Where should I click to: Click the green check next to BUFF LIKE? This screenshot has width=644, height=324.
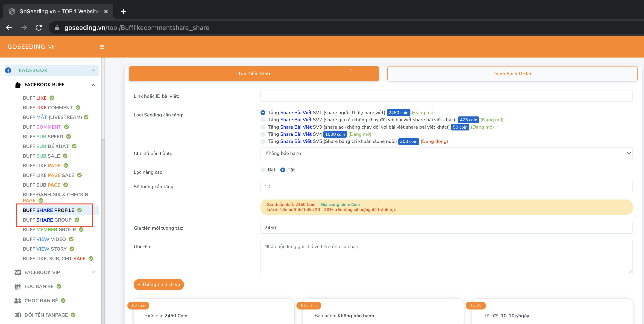52,98
